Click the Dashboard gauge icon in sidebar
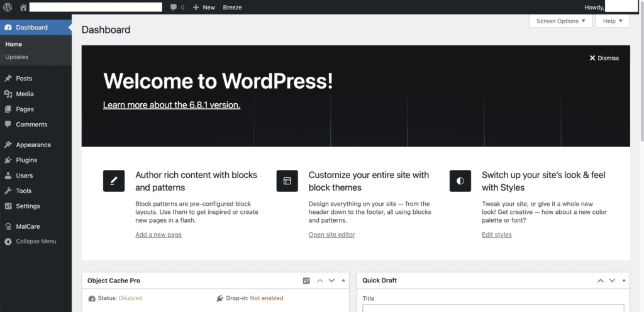 [8, 28]
